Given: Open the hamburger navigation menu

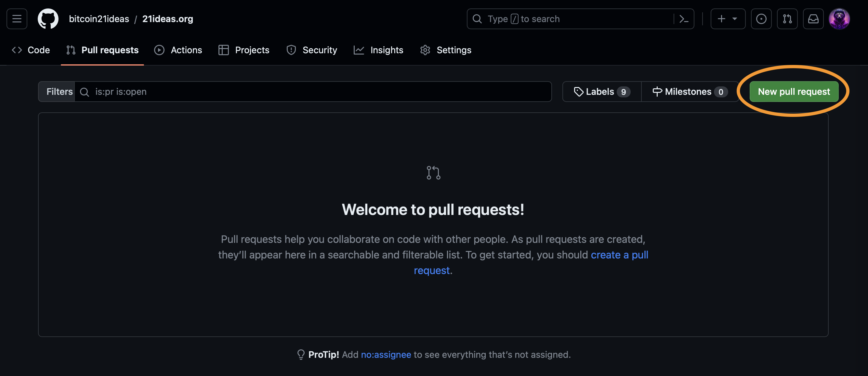Looking at the screenshot, I should click(x=17, y=19).
